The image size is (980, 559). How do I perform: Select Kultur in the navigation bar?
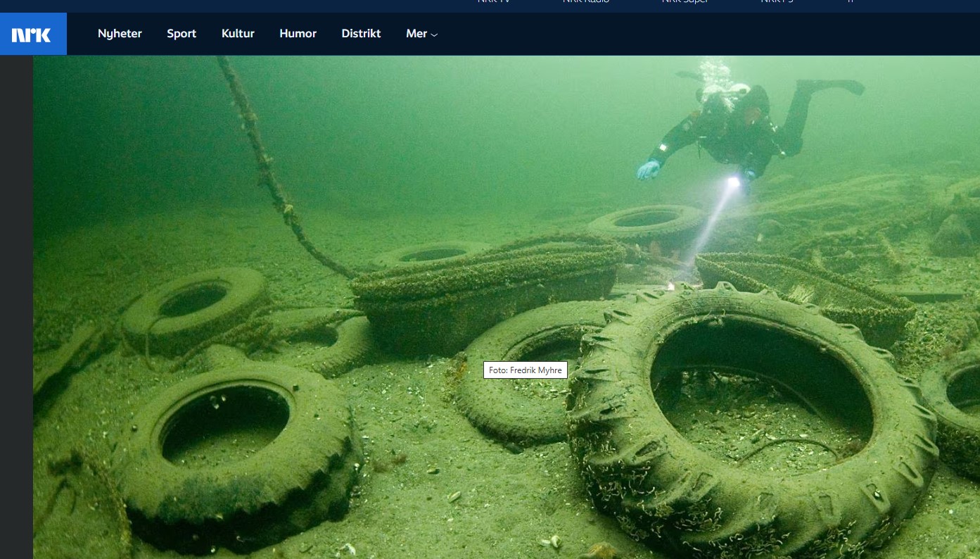pos(238,34)
